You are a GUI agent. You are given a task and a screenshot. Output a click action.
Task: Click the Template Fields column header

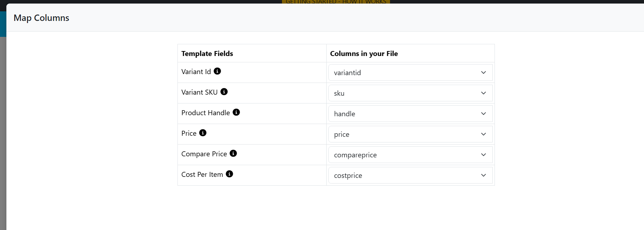pyautogui.click(x=207, y=54)
